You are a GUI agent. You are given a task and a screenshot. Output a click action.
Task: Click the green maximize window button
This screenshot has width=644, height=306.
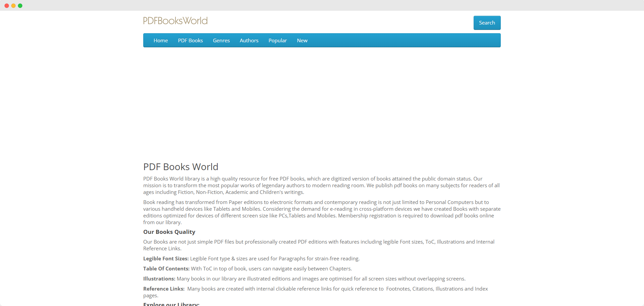click(20, 6)
